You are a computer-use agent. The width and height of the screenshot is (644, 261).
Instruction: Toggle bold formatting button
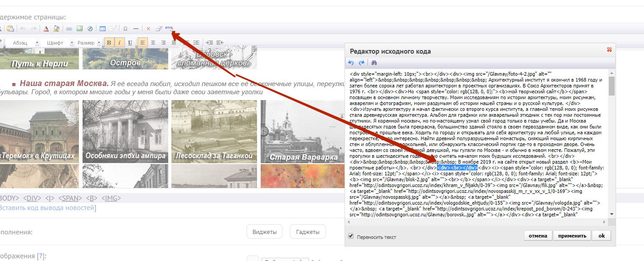click(x=109, y=43)
